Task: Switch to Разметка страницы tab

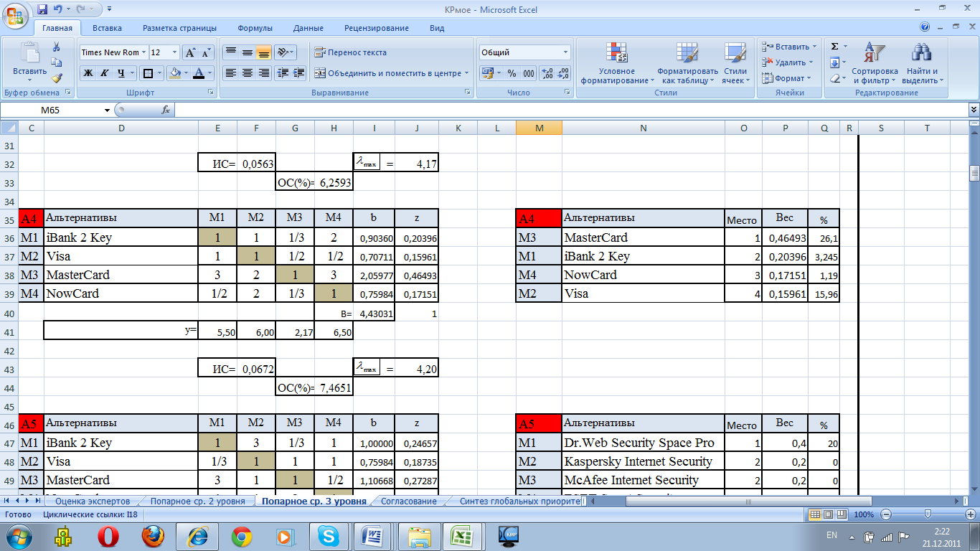Action: click(179, 28)
